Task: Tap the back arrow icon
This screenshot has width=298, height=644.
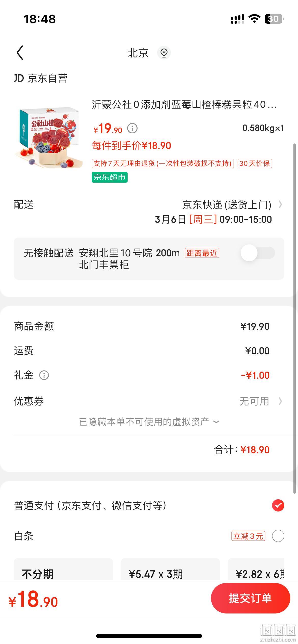Action: pyautogui.click(x=20, y=53)
